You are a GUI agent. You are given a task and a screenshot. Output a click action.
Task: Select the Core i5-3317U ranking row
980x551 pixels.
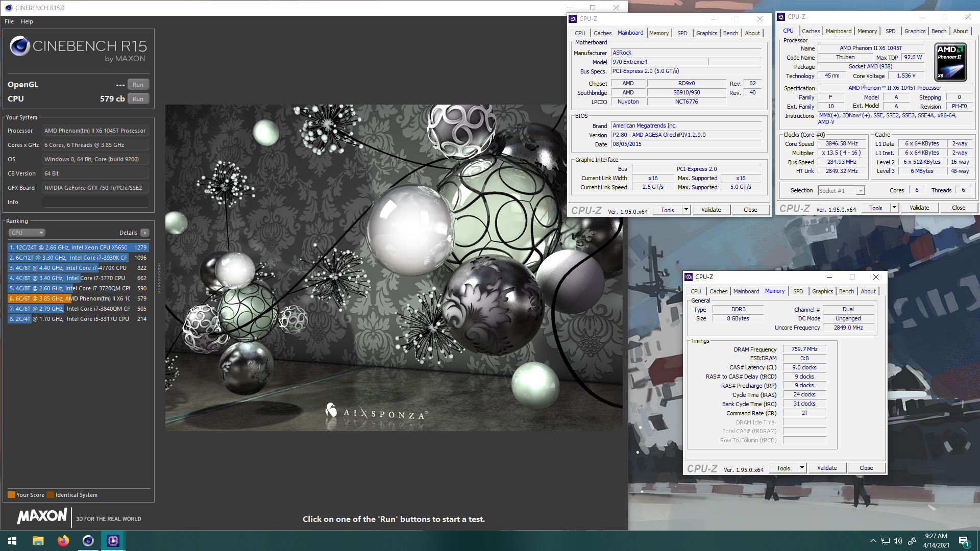point(78,319)
